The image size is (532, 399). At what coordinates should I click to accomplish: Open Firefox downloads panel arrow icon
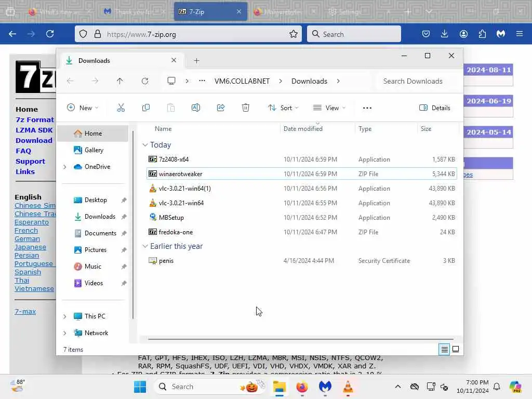pos(445,34)
